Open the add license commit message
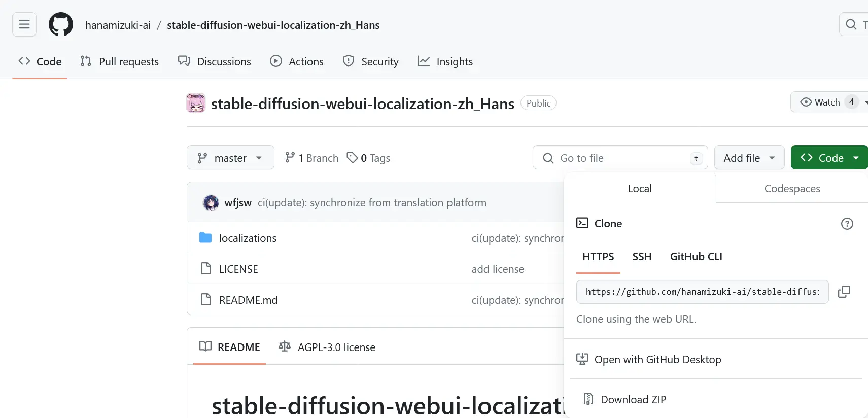Screen dimensions: 868x418 (498, 269)
